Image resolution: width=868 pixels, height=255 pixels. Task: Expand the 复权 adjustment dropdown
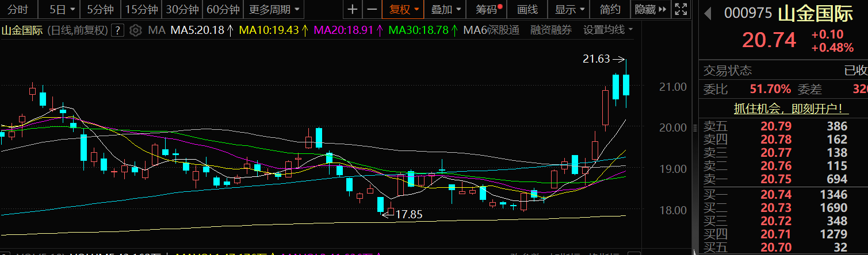pyautogui.click(x=404, y=9)
